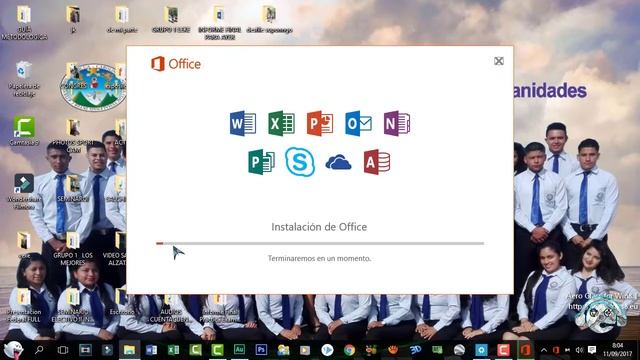Open File Explorer from taskbar
This screenshot has width=640, height=360.
pos(129,350)
